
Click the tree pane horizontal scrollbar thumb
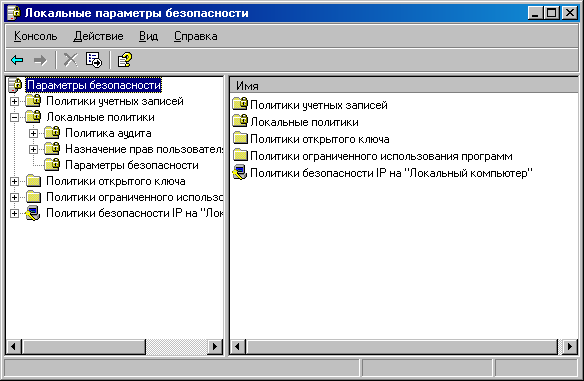84,347
